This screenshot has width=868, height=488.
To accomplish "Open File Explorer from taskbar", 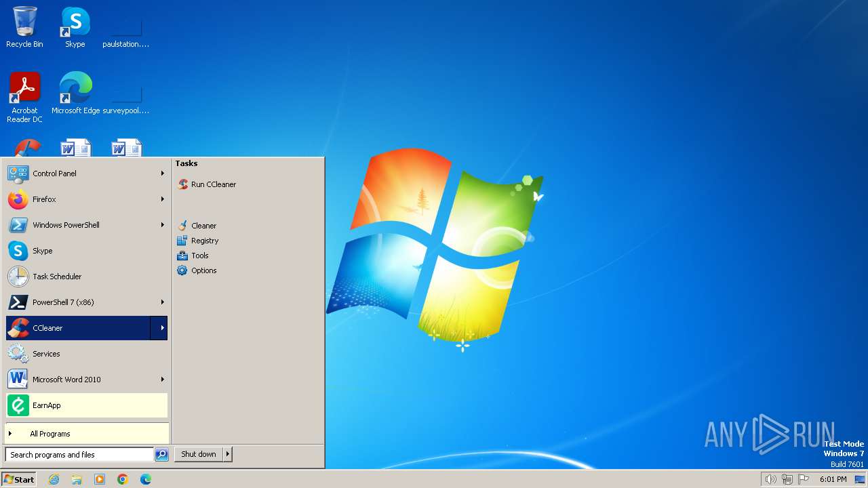I will (77, 479).
